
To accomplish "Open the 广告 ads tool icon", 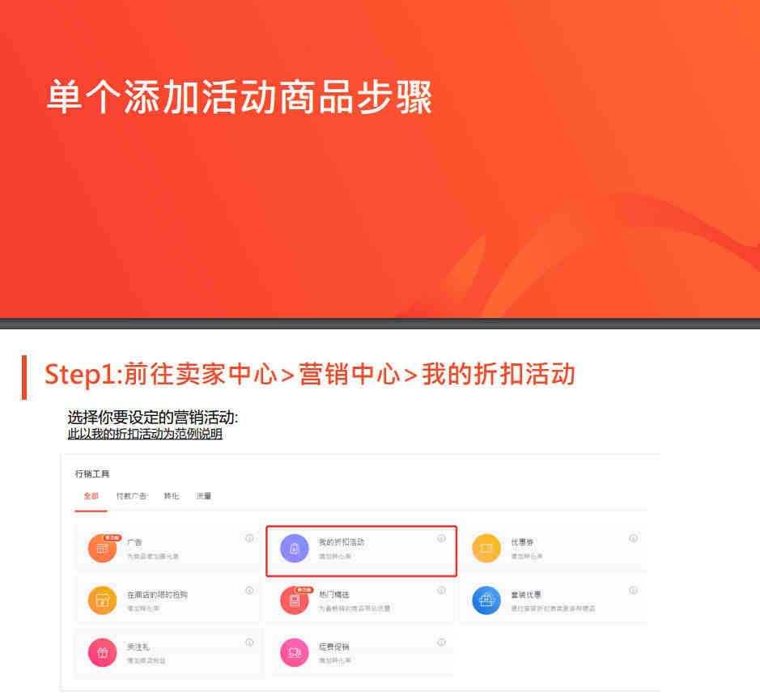I will [x=102, y=549].
